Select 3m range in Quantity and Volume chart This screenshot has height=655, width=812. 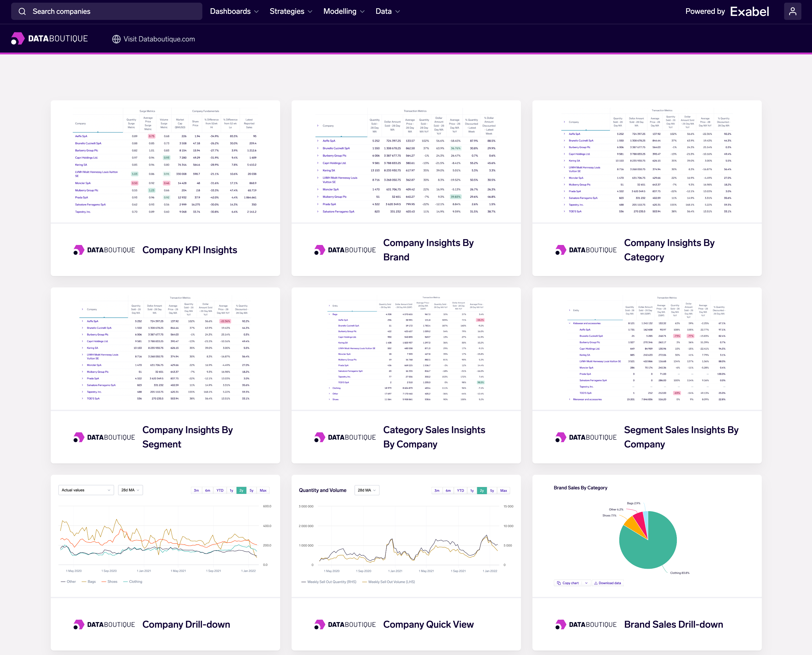pyautogui.click(x=437, y=490)
